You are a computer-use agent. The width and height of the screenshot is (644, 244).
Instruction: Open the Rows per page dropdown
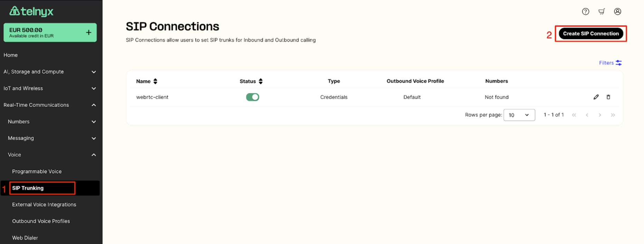(x=519, y=115)
